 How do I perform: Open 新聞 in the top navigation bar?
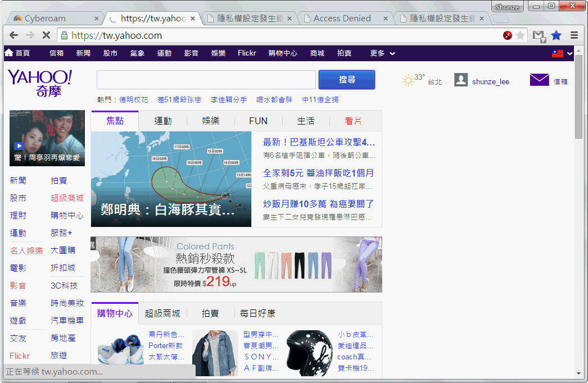(83, 53)
